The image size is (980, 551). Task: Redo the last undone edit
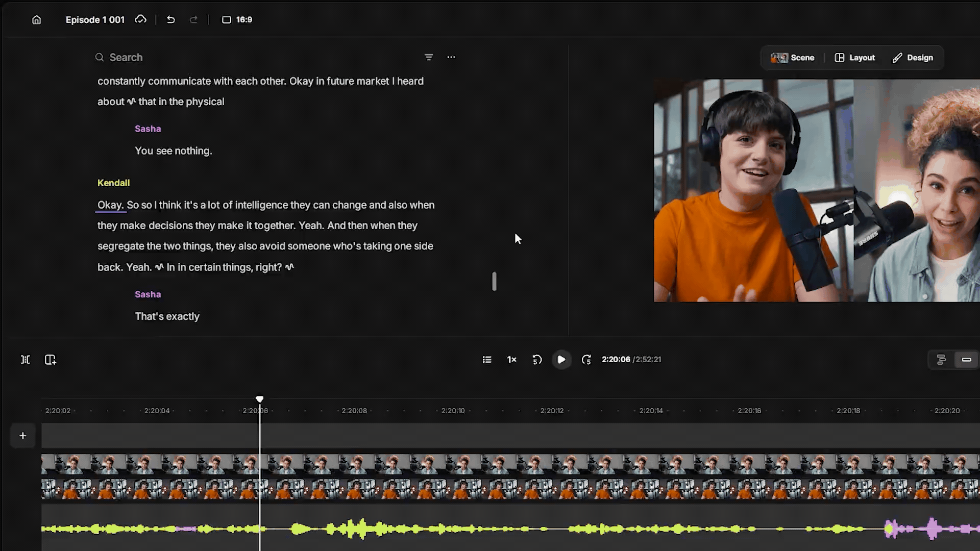(x=193, y=20)
